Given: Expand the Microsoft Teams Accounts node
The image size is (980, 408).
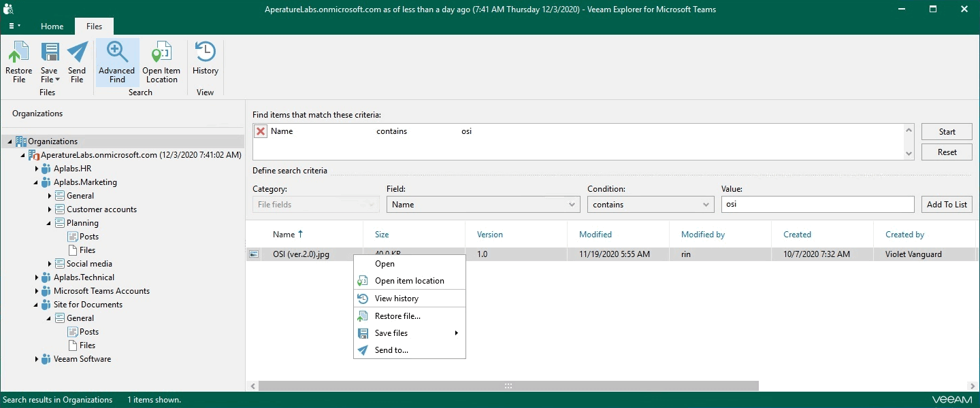Looking at the screenshot, I should tap(37, 291).
